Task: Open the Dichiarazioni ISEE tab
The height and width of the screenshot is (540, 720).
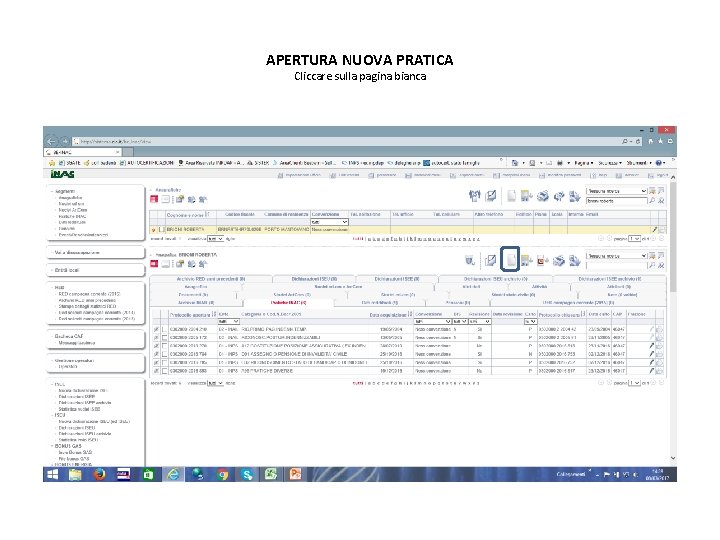Action: [x=397, y=279]
